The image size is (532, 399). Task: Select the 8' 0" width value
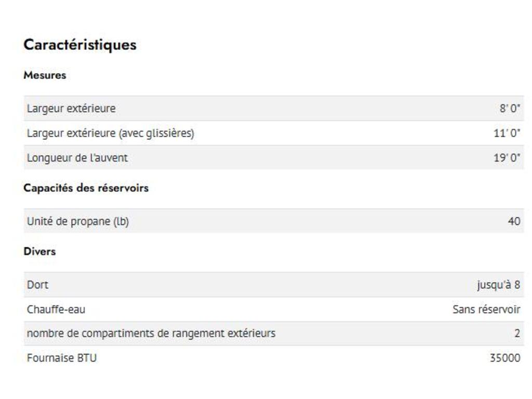point(510,109)
